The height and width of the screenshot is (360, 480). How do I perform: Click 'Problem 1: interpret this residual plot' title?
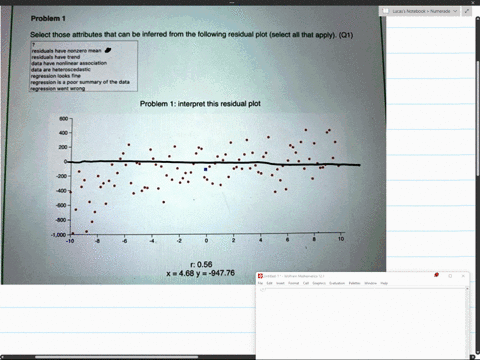(x=200, y=104)
